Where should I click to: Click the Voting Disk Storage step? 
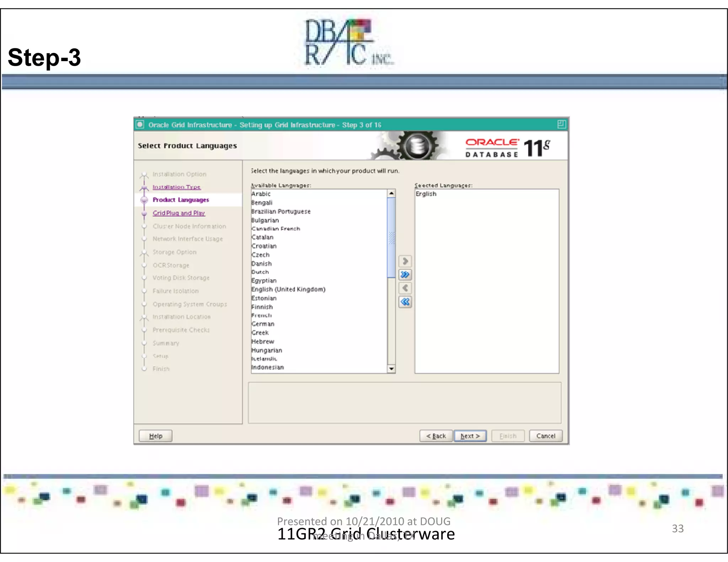(181, 278)
